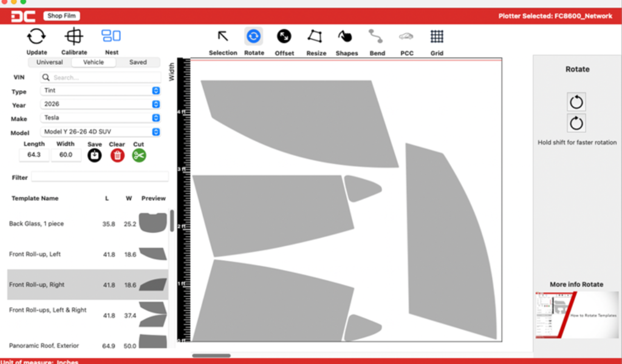The width and height of the screenshot is (622, 364).
Task: Select the Bend tool
Action: pos(375,36)
